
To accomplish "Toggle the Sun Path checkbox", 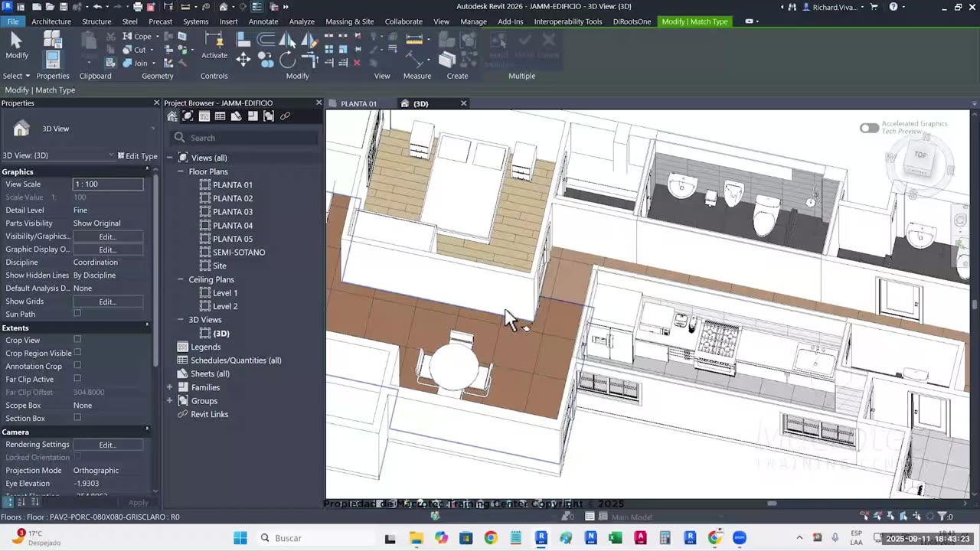I will (77, 314).
